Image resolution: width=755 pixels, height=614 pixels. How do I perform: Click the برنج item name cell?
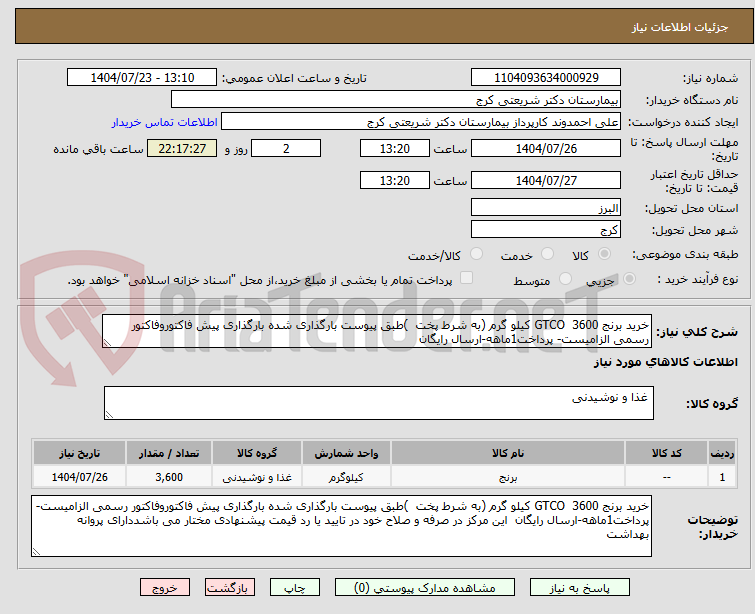[508, 477]
